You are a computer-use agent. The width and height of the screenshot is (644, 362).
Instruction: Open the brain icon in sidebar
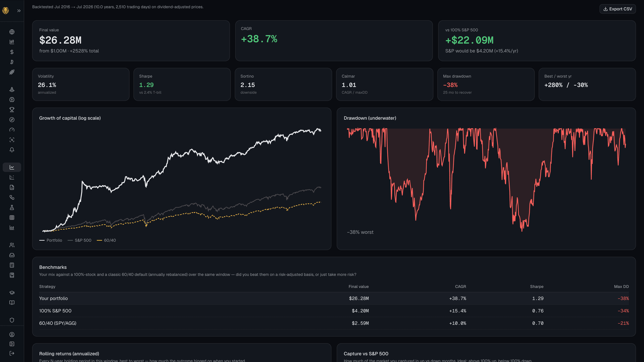click(x=12, y=99)
